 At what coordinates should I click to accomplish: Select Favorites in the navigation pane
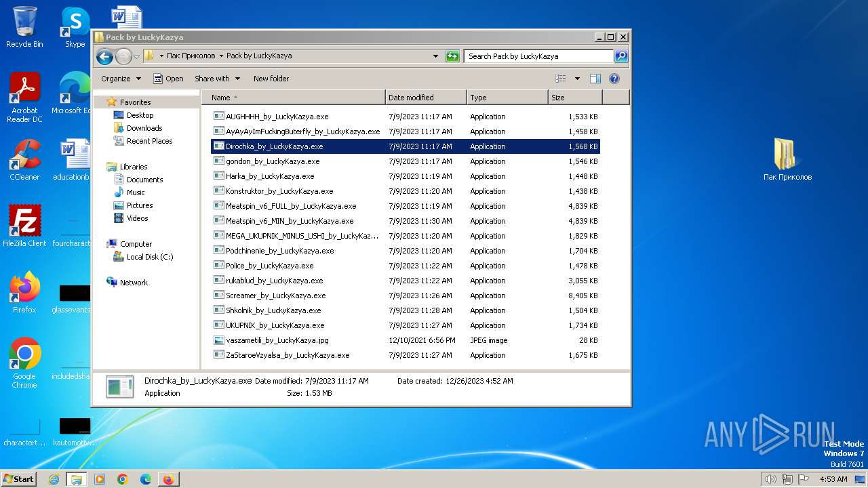point(135,102)
